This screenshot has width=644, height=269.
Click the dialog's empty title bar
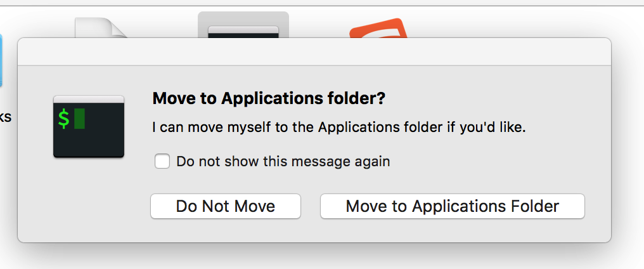point(314,52)
